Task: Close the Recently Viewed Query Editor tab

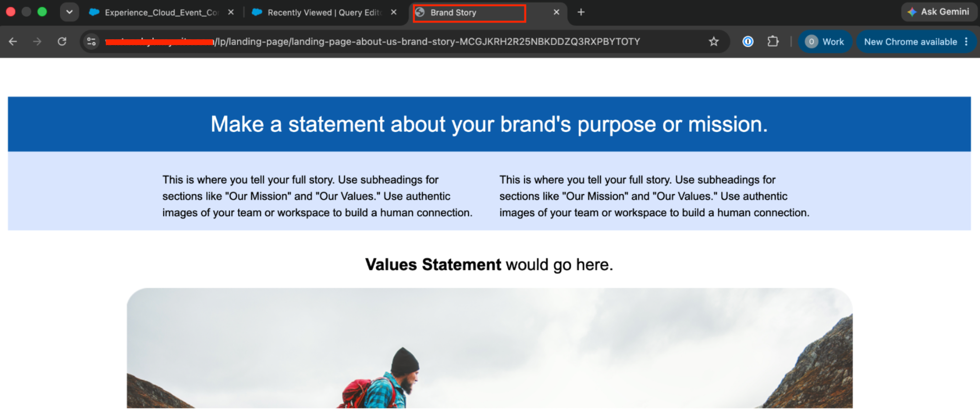Action: [394, 12]
